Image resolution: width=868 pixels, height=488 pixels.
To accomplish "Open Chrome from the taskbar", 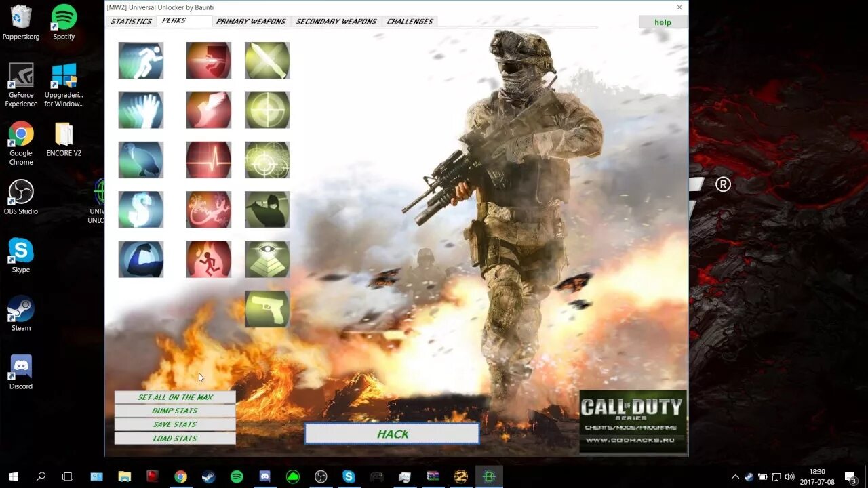I will click(x=180, y=476).
